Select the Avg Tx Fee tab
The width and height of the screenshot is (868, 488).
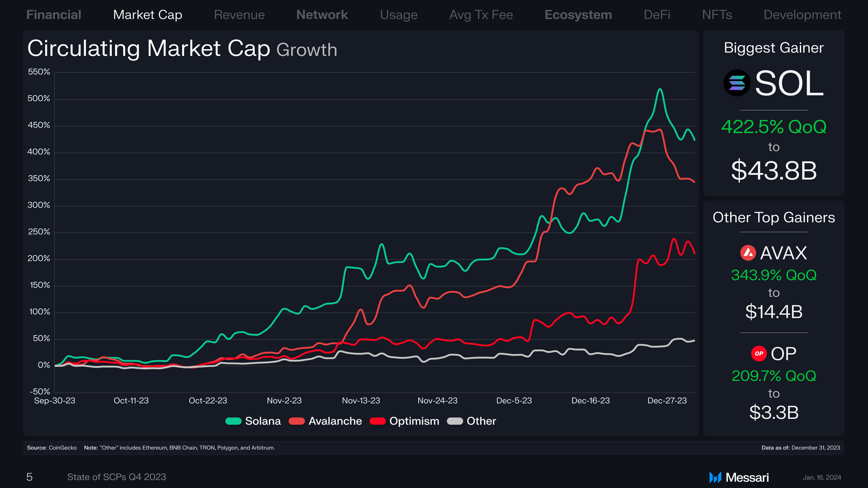481,15
